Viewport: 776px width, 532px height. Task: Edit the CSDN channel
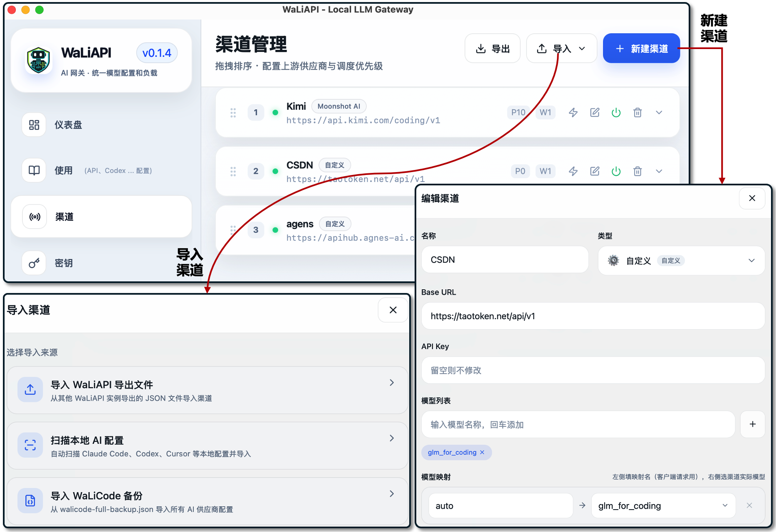coord(595,171)
